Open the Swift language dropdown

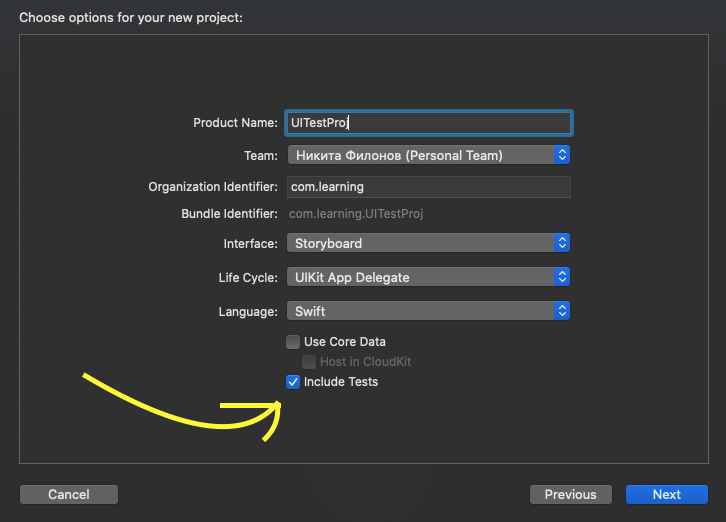click(422, 311)
